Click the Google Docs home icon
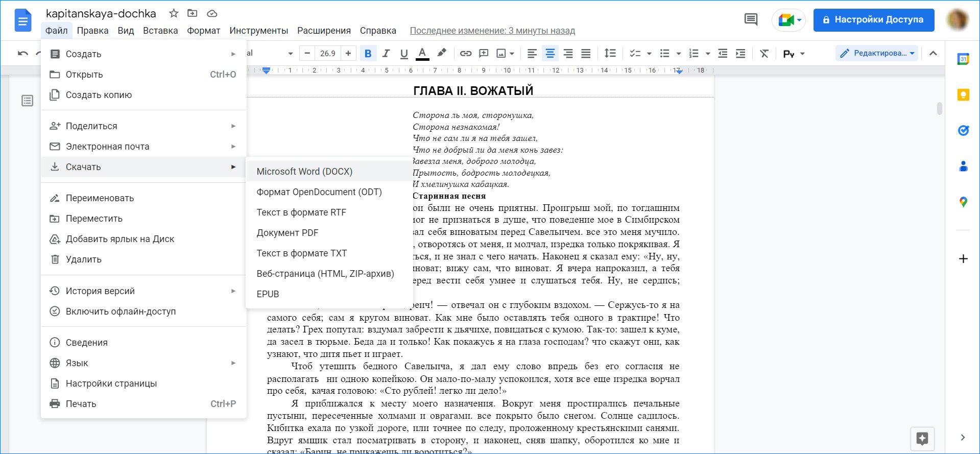The height and width of the screenshot is (454, 980). [23, 21]
